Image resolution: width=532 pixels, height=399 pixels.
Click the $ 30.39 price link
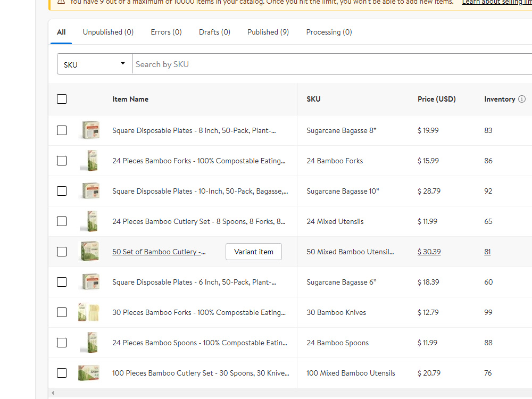[x=429, y=252]
